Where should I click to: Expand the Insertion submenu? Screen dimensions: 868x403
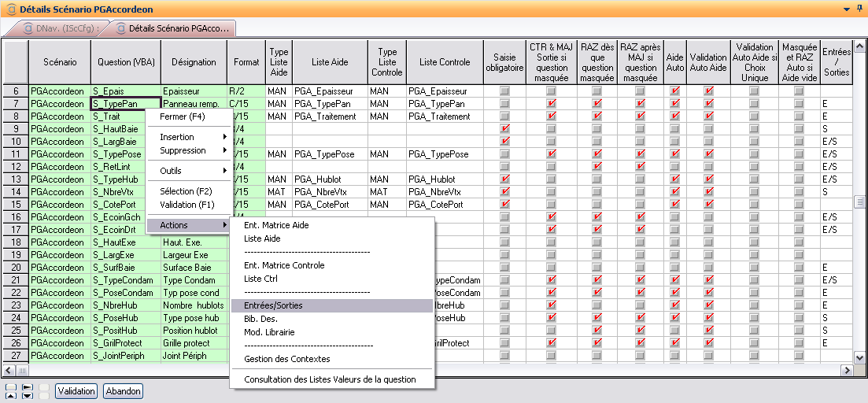pyautogui.click(x=188, y=137)
